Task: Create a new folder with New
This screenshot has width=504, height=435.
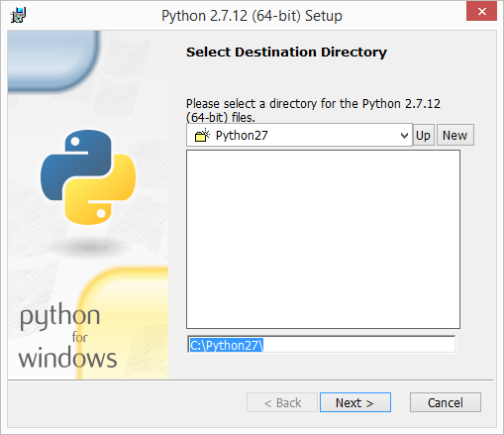Action: (x=455, y=135)
